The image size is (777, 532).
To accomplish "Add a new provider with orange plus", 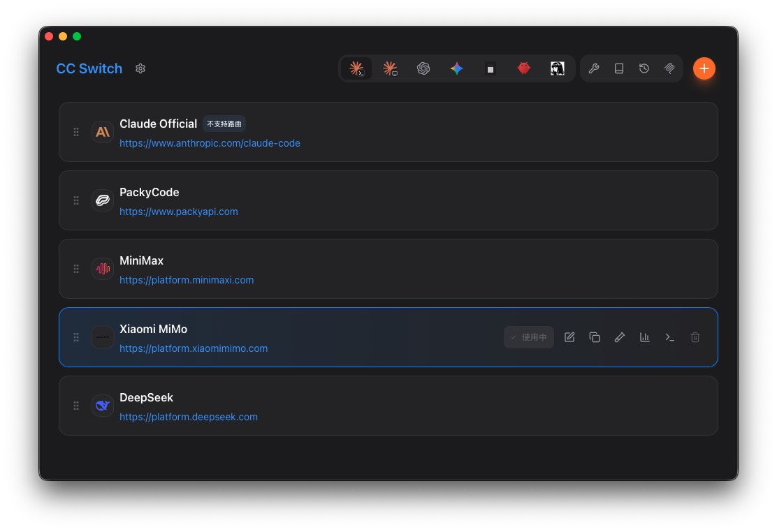I will (x=704, y=68).
